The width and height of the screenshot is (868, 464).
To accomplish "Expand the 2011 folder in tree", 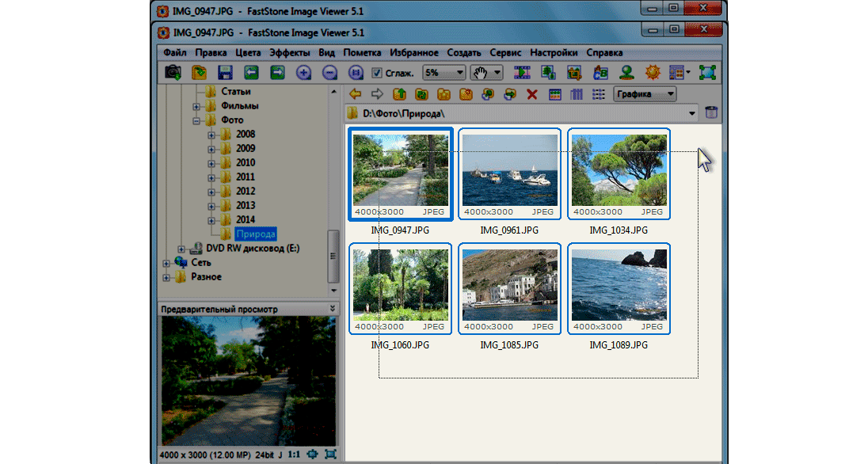I will coord(211,177).
